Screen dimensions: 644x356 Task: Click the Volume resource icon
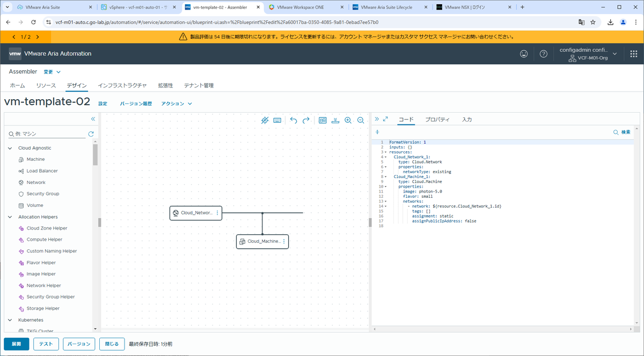(x=21, y=205)
